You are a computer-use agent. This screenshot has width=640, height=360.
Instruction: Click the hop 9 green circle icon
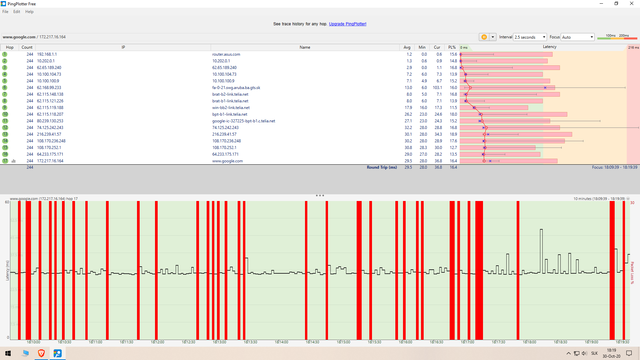click(5, 108)
